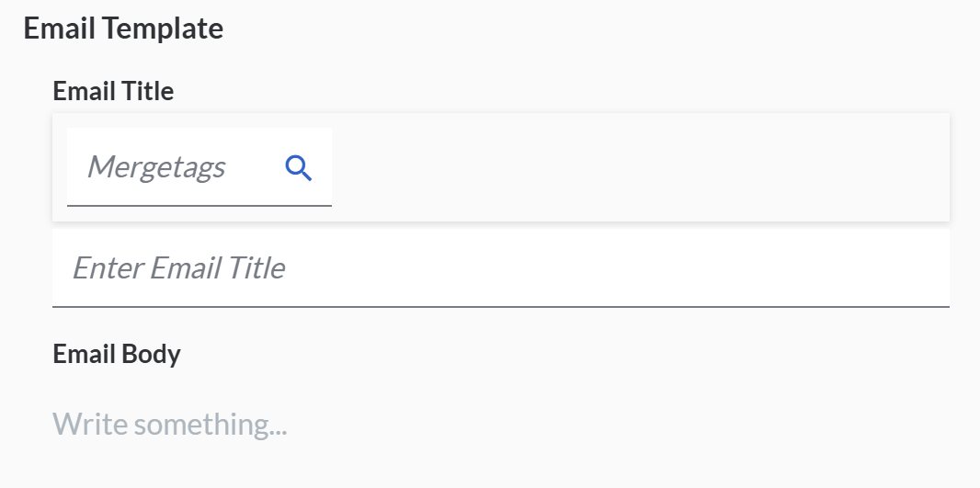Image resolution: width=980 pixels, height=488 pixels.
Task: Click the 'Email Template' title text
Action: point(123,28)
